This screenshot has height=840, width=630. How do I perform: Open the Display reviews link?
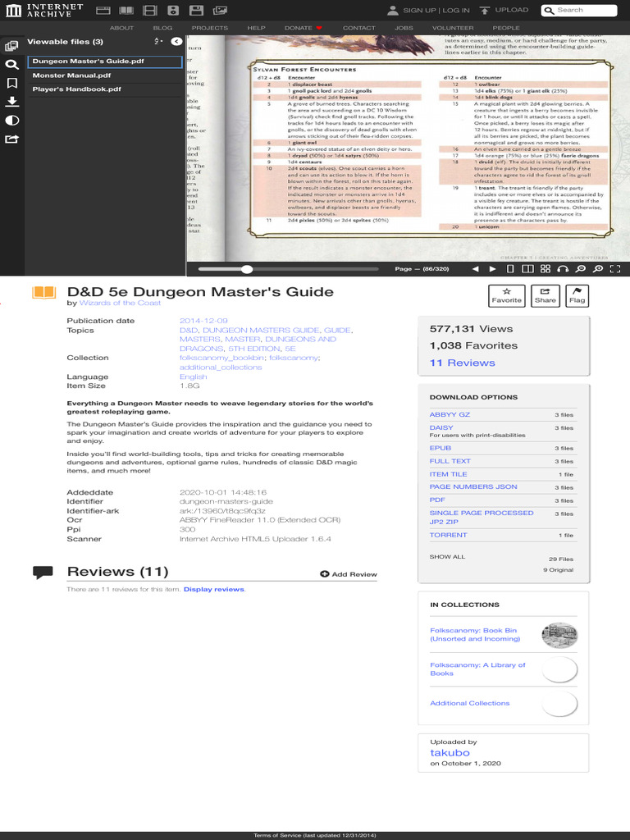pyautogui.click(x=214, y=589)
